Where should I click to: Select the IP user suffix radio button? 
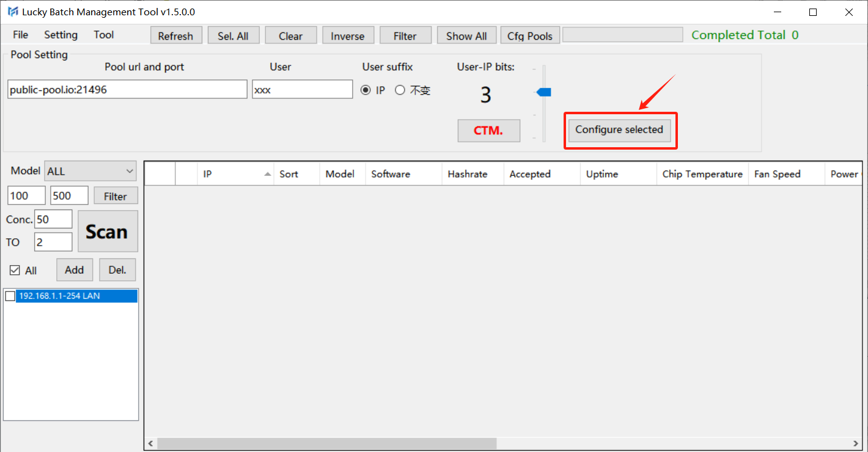pos(366,90)
